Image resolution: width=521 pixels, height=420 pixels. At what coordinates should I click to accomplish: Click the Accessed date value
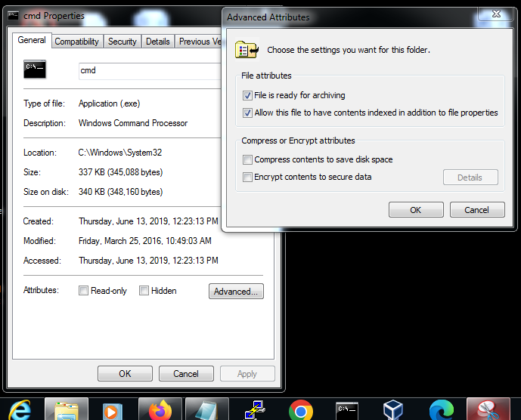click(x=148, y=261)
